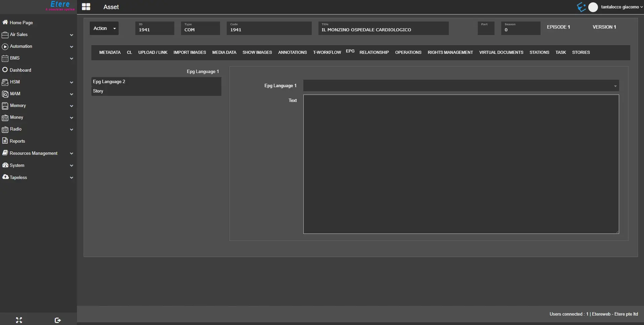This screenshot has width=644, height=325.
Task: Click into the Text area field
Action: click(461, 164)
